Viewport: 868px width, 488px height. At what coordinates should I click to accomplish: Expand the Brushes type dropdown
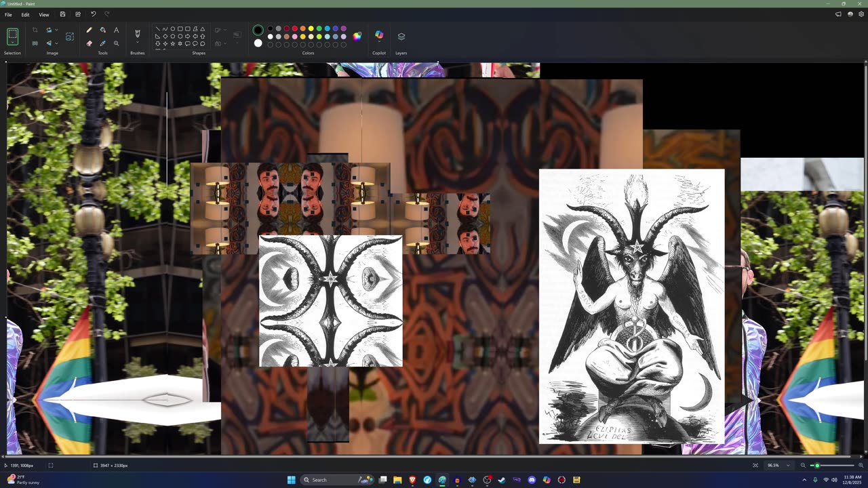[138, 43]
